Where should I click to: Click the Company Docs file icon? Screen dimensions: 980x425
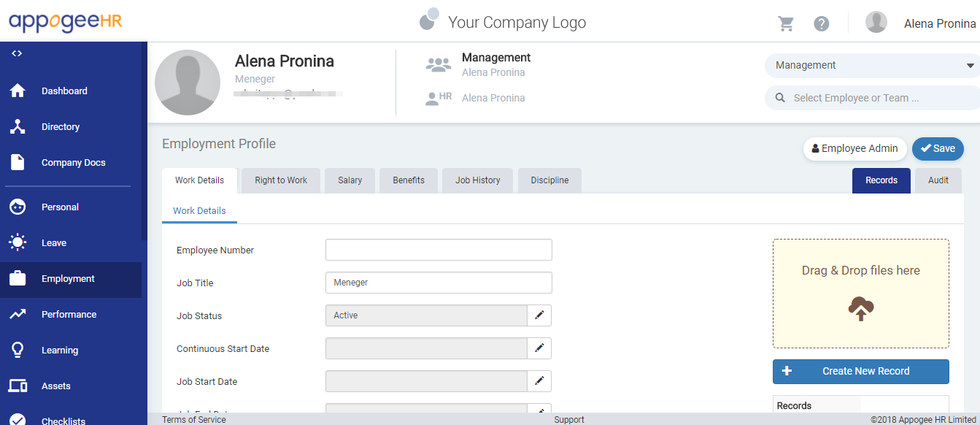tap(18, 162)
